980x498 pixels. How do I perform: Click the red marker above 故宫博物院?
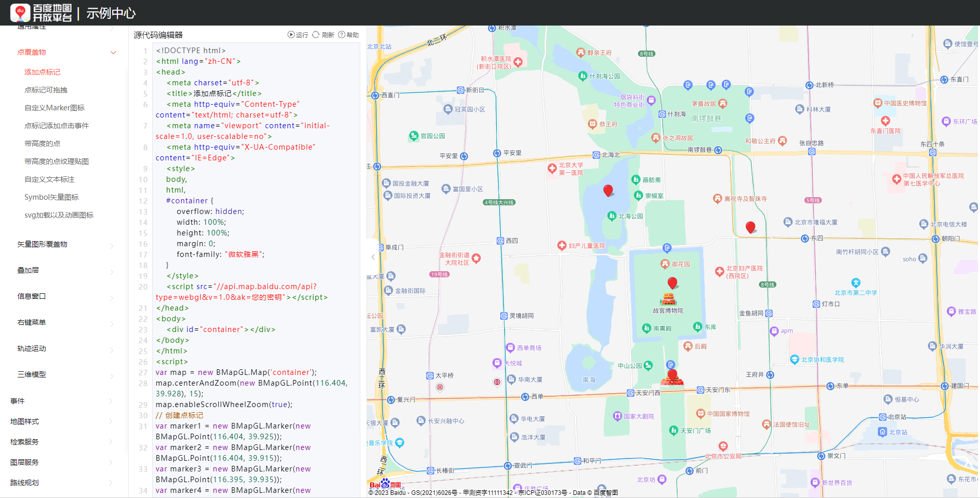click(672, 283)
